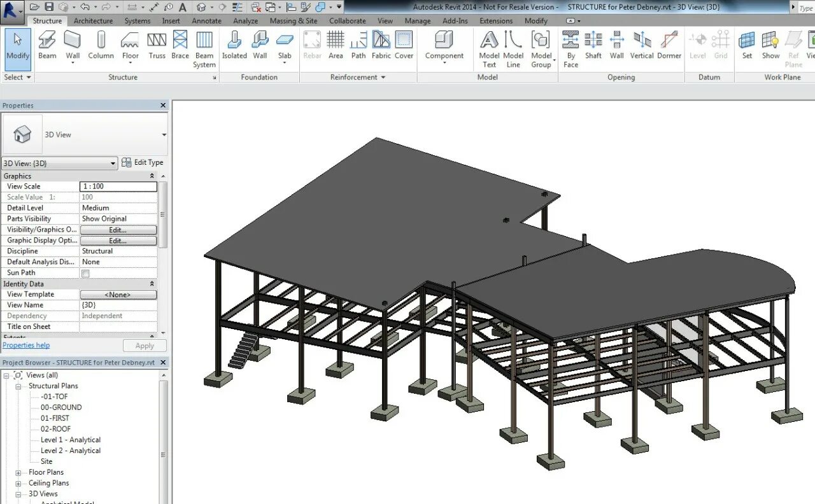Select opening By Face tool
Screen dimensions: 815x504
(570, 49)
